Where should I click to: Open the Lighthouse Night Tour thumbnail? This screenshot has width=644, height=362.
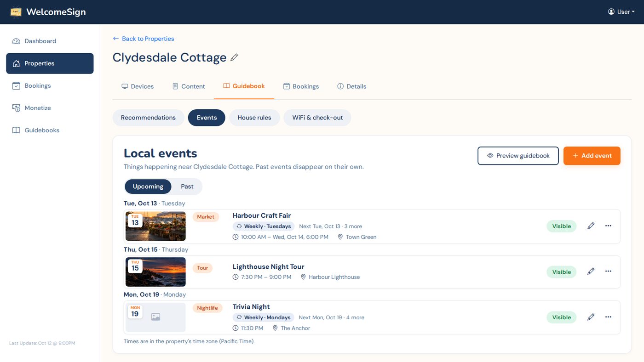point(155,272)
